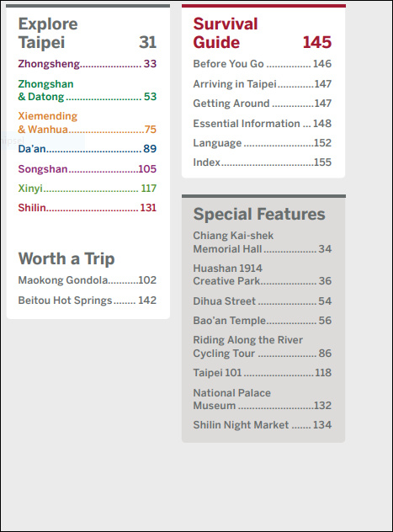Open the Shilin chapter entry
This screenshot has height=532, width=393.
88,207
